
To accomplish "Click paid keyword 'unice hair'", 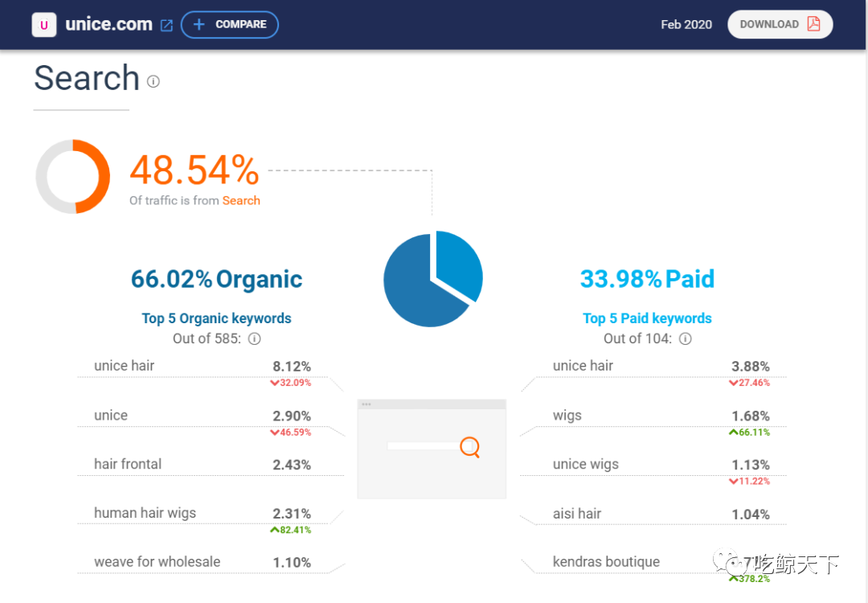I will click(583, 366).
